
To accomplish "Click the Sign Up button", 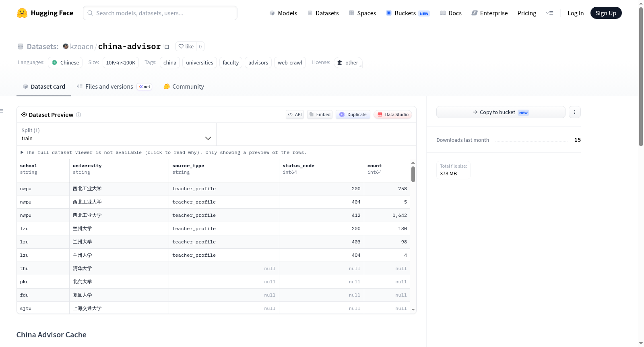I will 606,13.
